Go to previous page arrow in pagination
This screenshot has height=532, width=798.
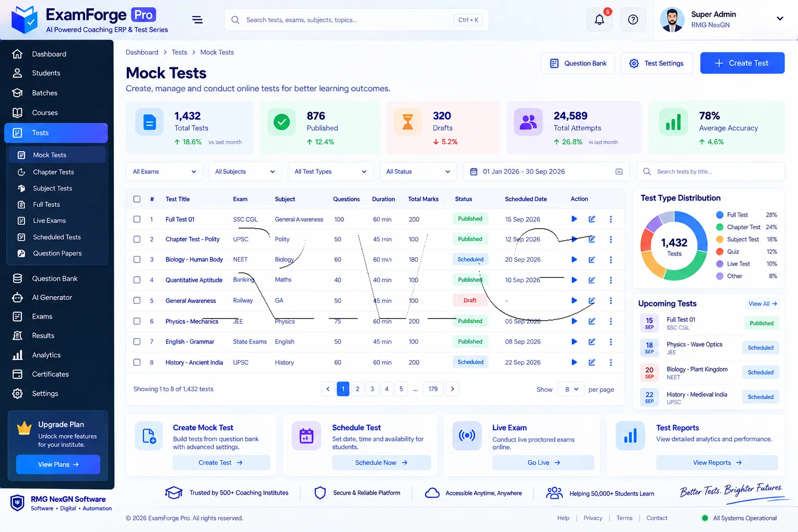(x=328, y=389)
